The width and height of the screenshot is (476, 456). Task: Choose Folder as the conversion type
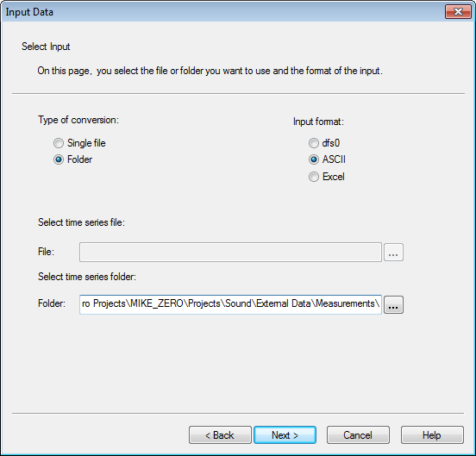click(59, 159)
